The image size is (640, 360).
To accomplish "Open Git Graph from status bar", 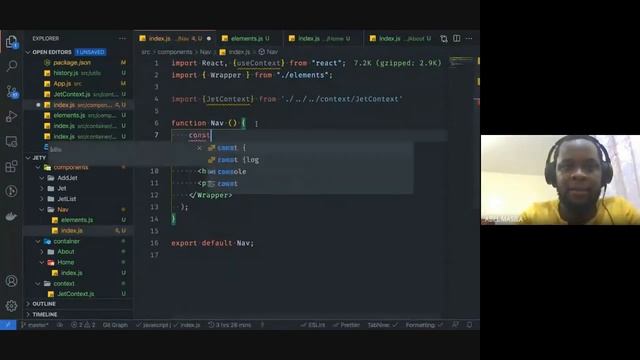I will tap(115, 325).
